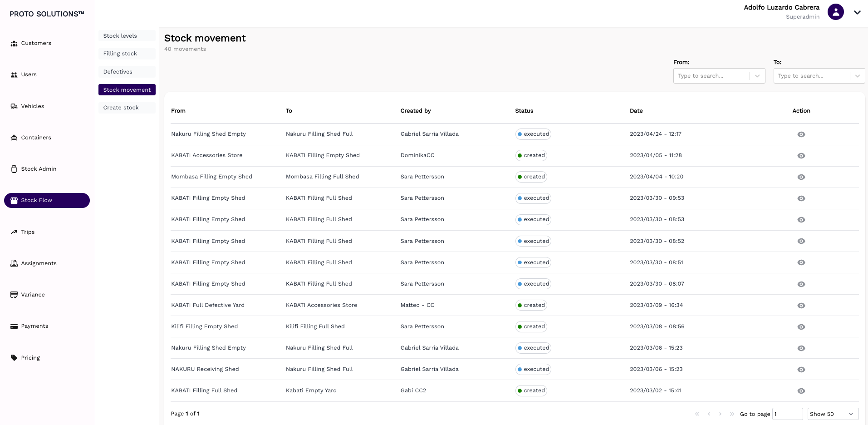
Task: Open the Stock levels tab
Action: [x=127, y=36]
